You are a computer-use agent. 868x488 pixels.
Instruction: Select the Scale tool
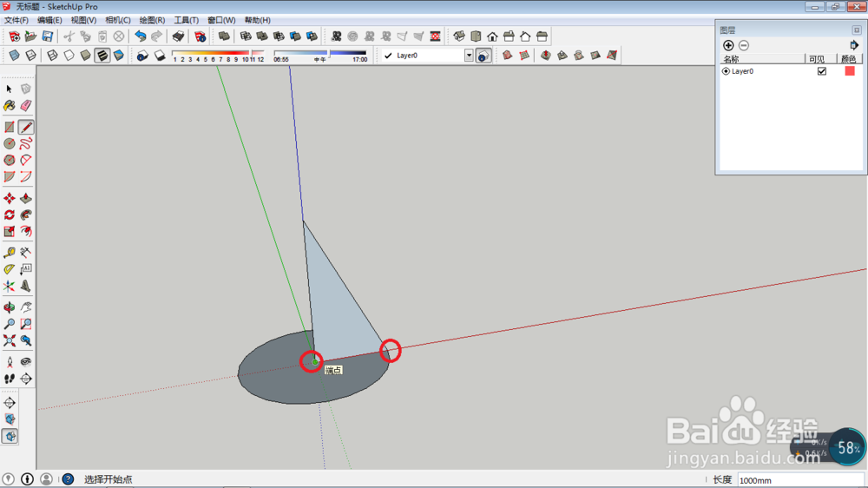tap(9, 231)
